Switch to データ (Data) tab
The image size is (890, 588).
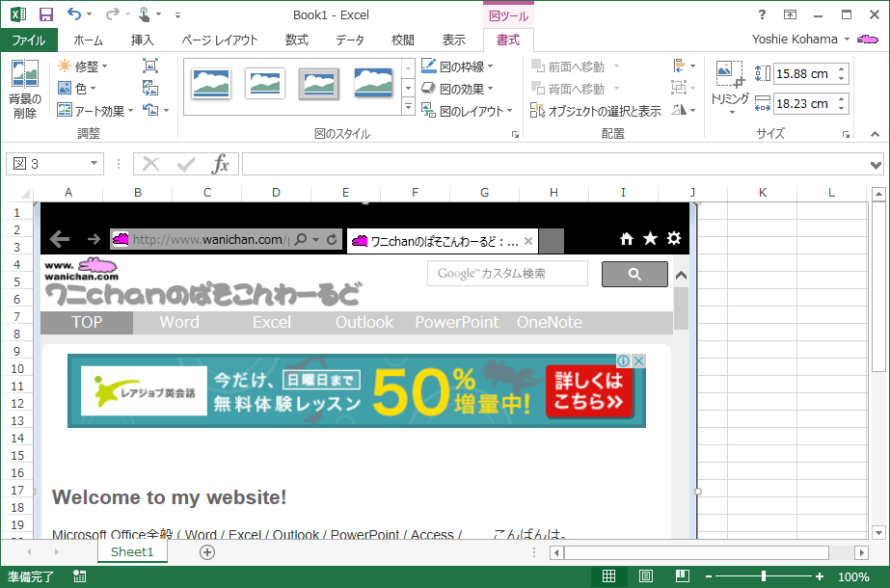[x=350, y=40]
